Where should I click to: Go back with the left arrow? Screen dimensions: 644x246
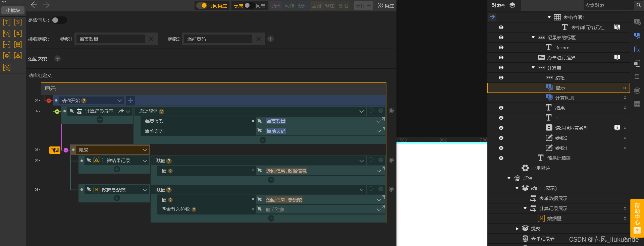[34, 5]
